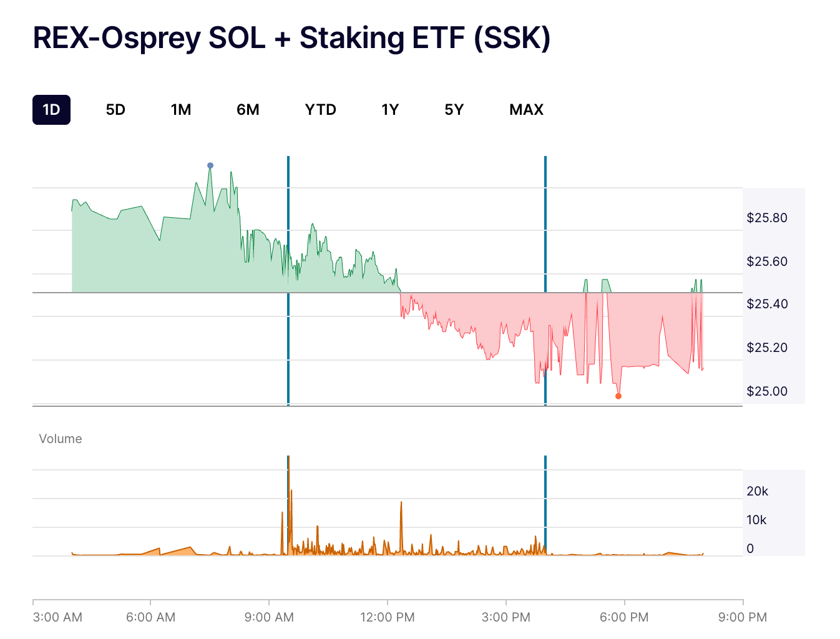
Task: Click the $25.00 price axis label
Action: (767, 391)
